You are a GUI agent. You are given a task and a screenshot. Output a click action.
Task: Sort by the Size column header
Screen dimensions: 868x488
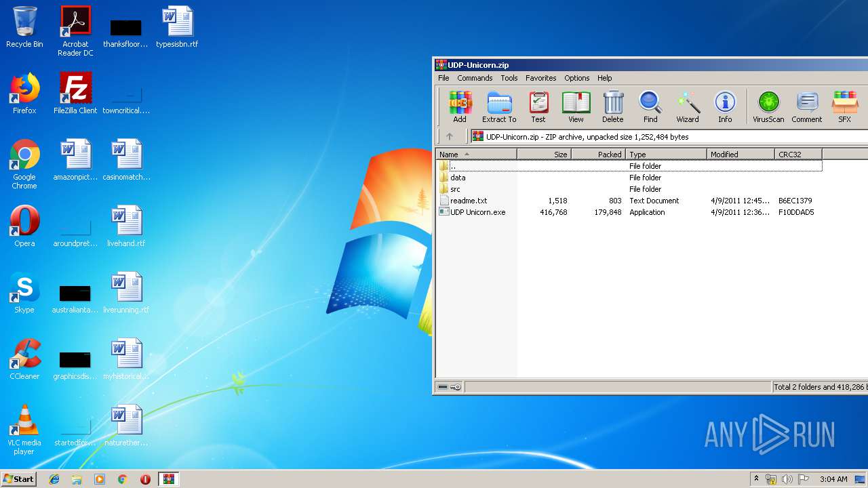(544, 155)
